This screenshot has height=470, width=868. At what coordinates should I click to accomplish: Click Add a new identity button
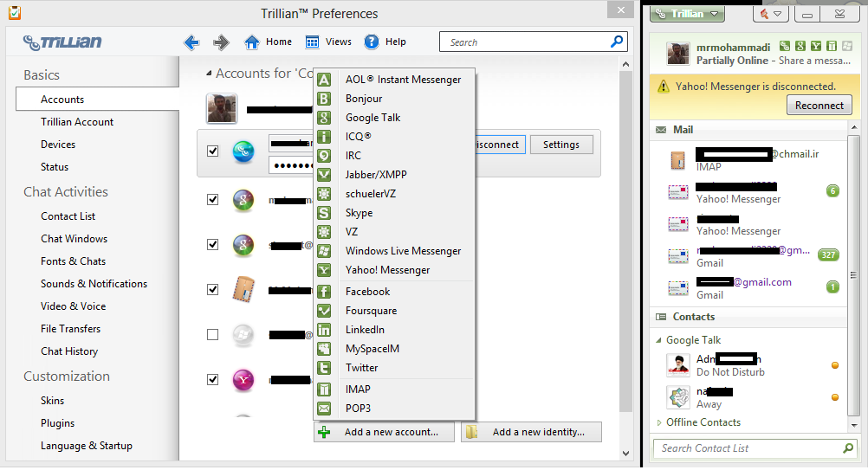coord(531,433)
